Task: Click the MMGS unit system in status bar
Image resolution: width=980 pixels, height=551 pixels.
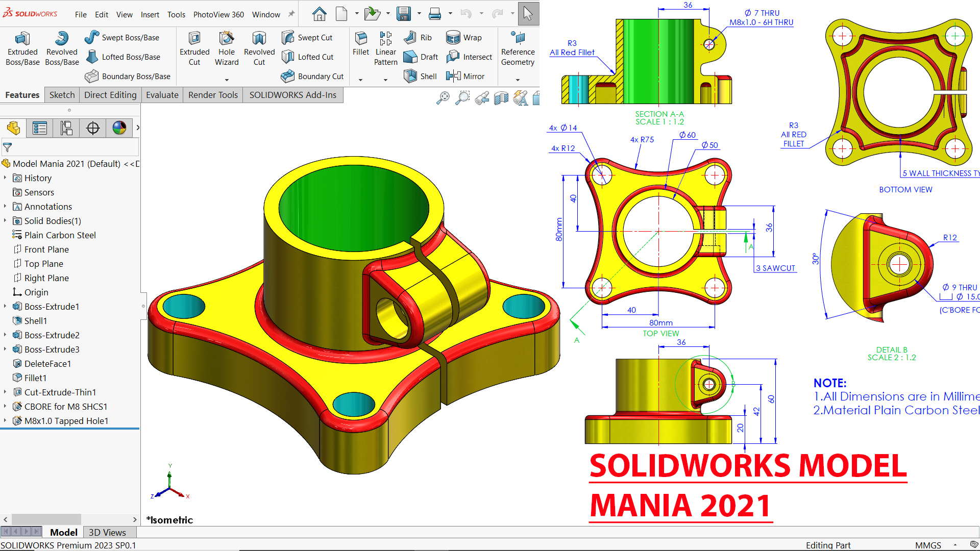Action: tap(928, 545)
